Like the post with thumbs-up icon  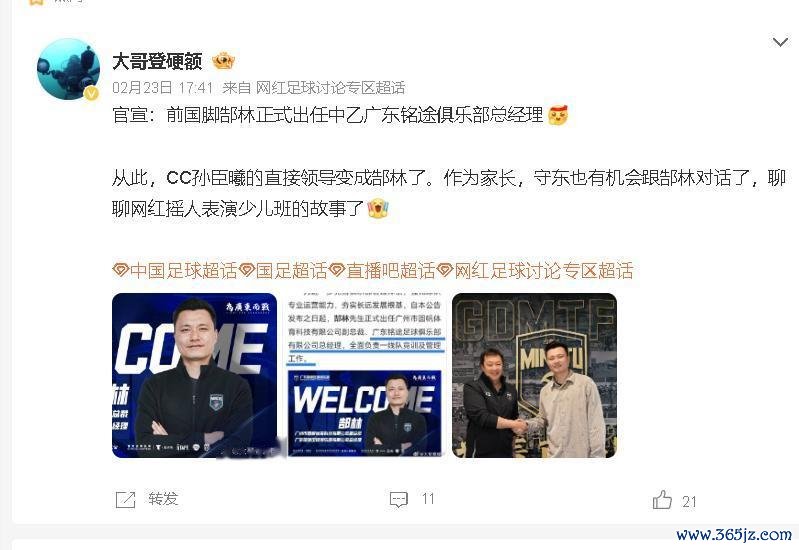pos(662,500)
